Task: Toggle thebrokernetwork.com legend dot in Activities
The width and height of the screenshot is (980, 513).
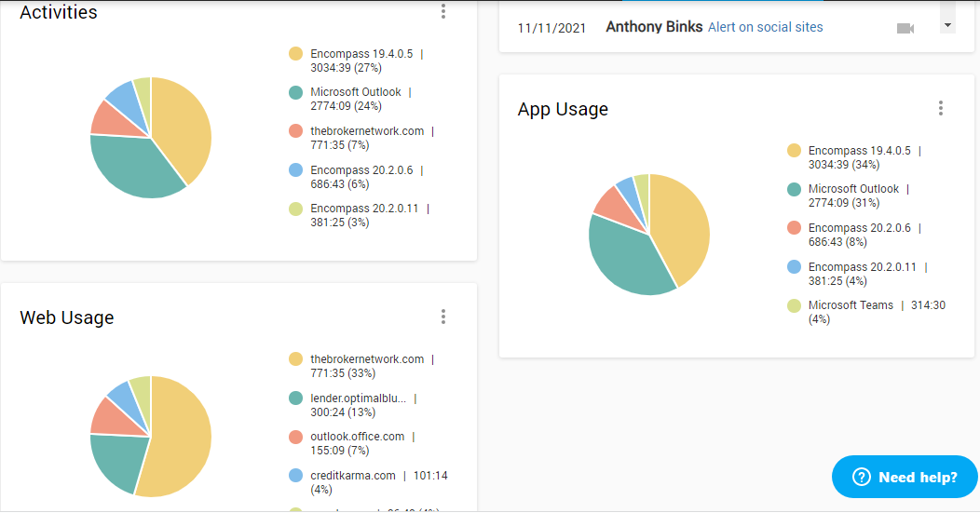Action: pyautogui.click(x=295, y=131)
